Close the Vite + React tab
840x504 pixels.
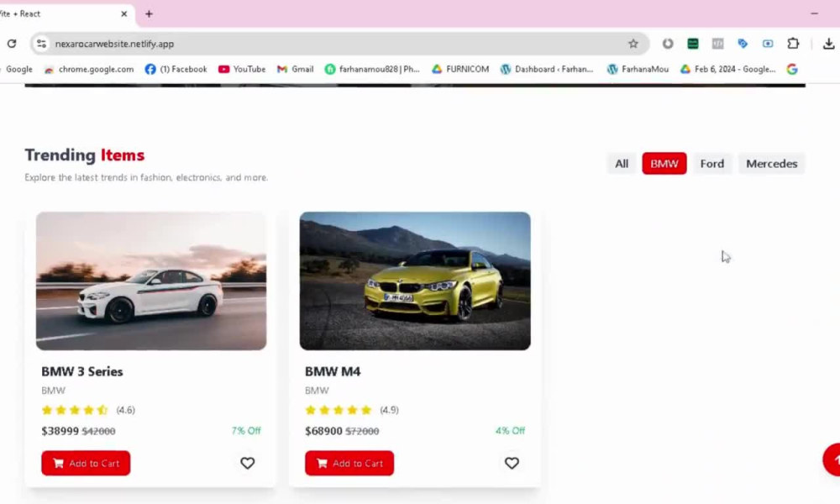[x=123, y=14]
